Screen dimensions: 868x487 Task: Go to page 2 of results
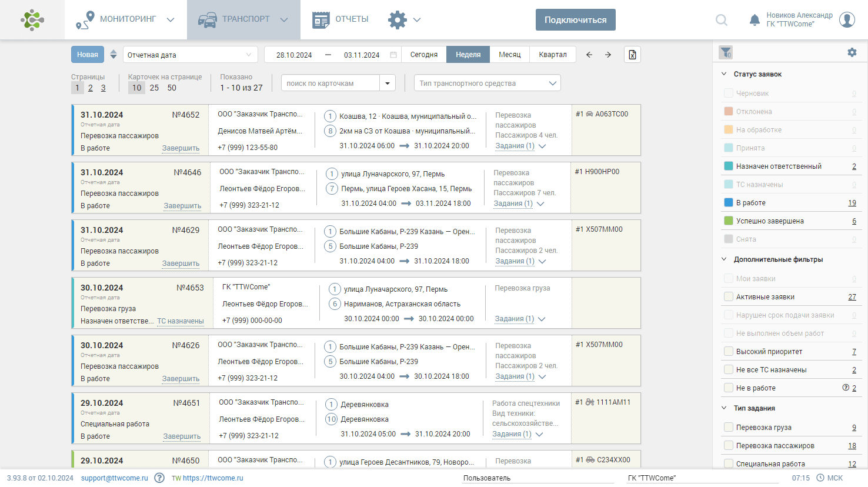click(91, 88)
